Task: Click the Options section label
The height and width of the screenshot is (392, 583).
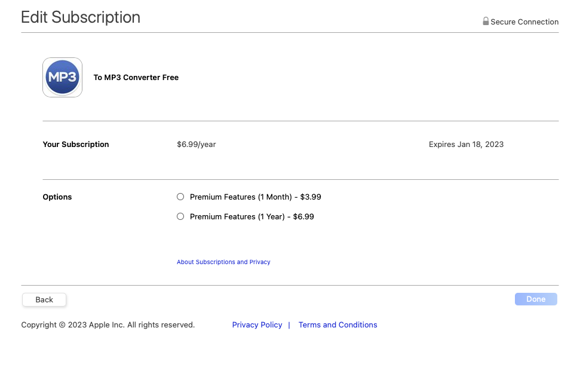Action: pos(57,197)
